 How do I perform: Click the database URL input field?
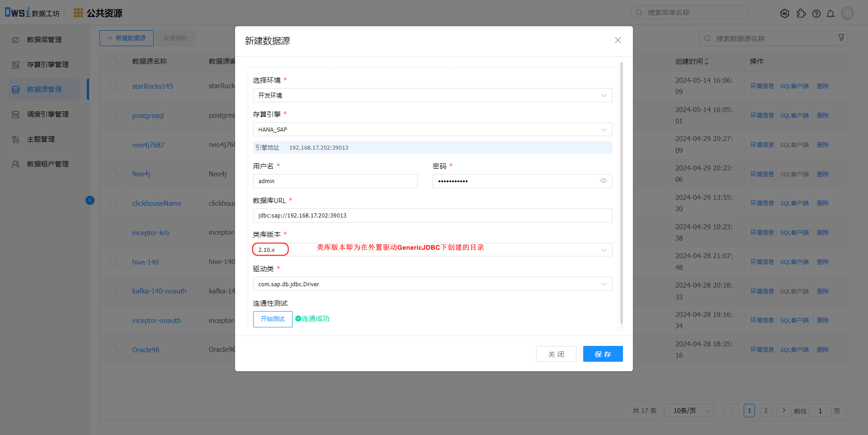[432, 216]
